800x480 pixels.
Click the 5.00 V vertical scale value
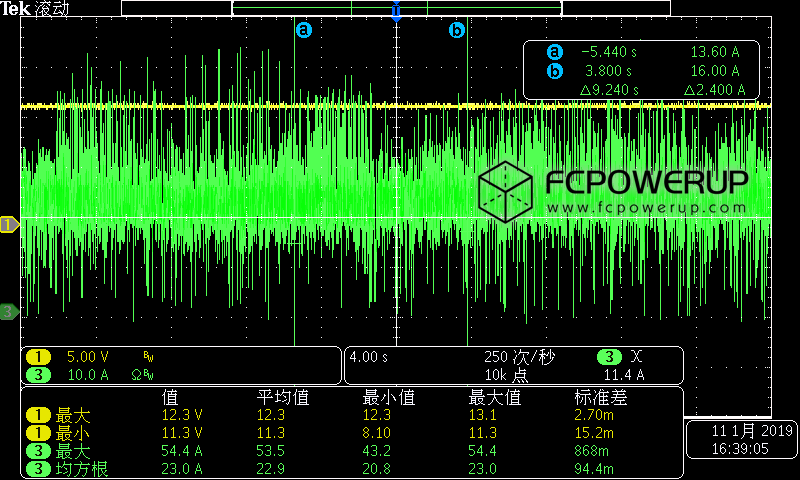tap(88, 357)
